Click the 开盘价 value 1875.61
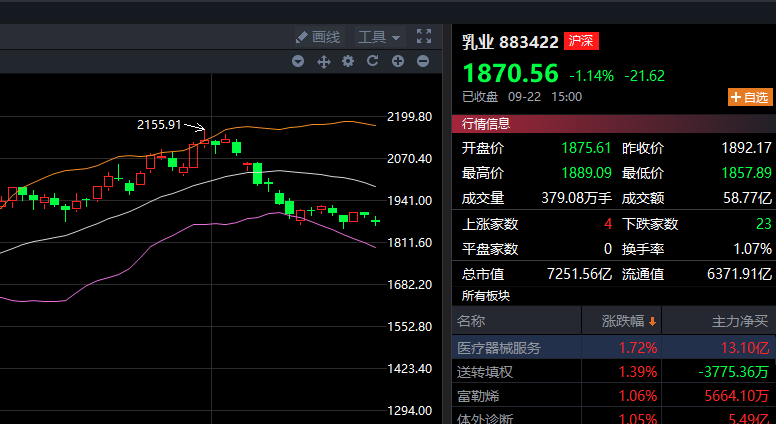This screenshot has height=424, width=776. 586,148
